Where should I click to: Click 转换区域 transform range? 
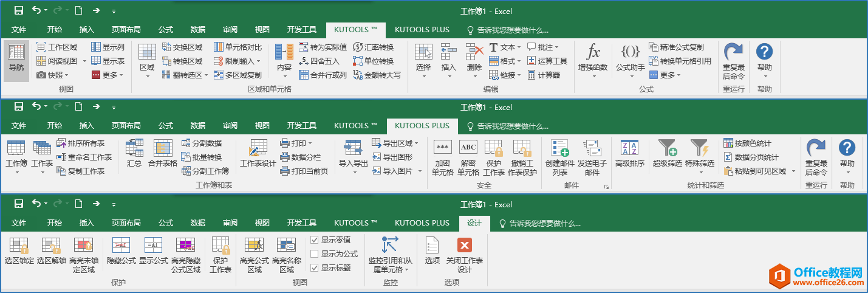pyautogui.click(x=182, y=61)
